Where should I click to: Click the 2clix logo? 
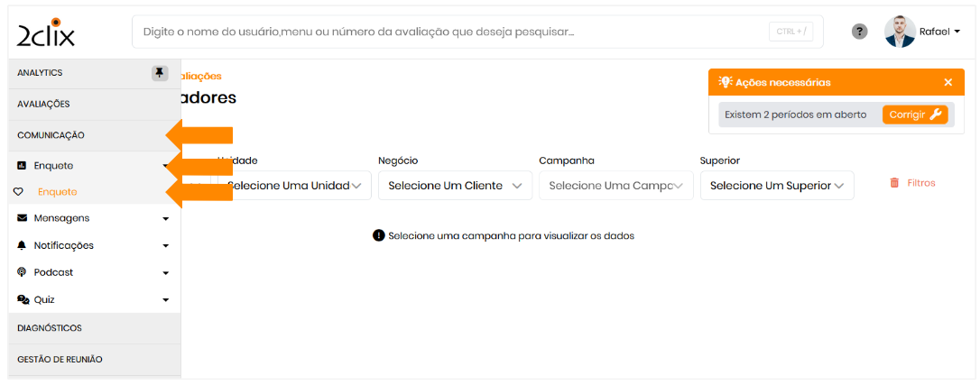(x=46, y=32)
